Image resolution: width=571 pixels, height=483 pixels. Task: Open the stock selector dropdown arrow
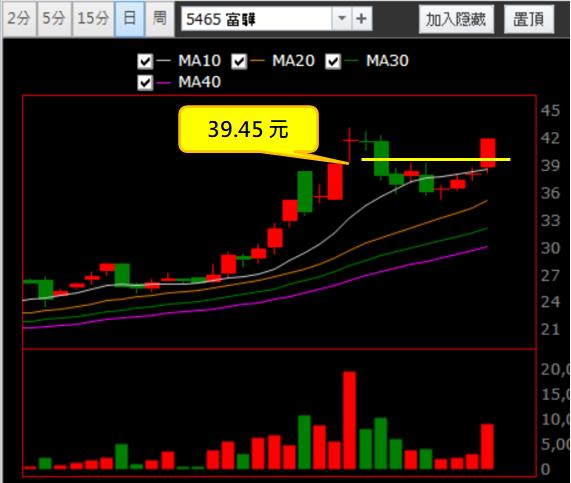pyautogui.click(x=342, y=19)
